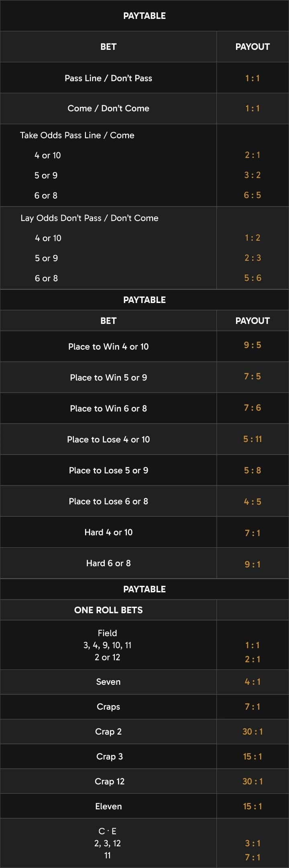
Task: Select Take Odds Pass Line / Come heading
Action: tap(77, 135)
